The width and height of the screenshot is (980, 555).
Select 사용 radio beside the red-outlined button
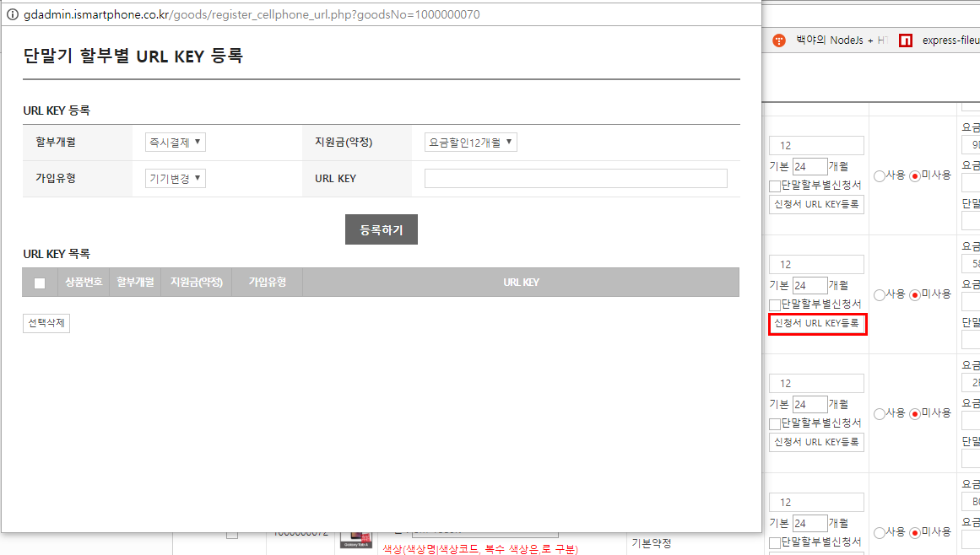(x=880, y=294)
